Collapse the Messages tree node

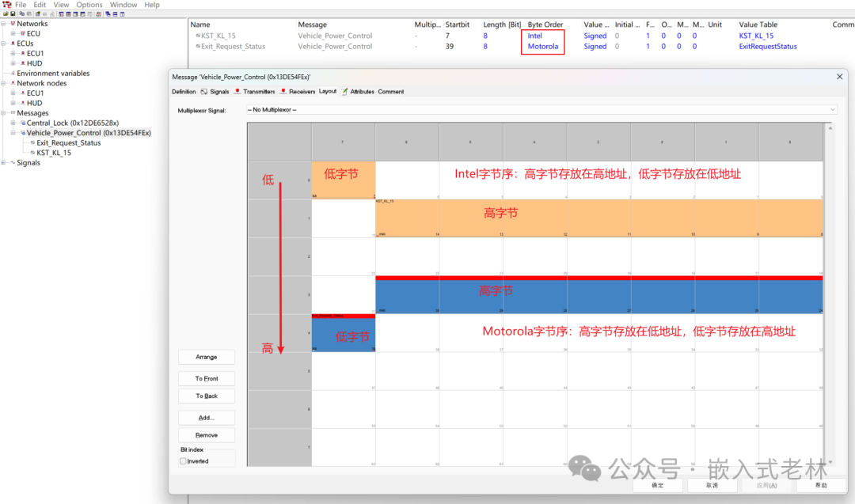click(4, 113)
